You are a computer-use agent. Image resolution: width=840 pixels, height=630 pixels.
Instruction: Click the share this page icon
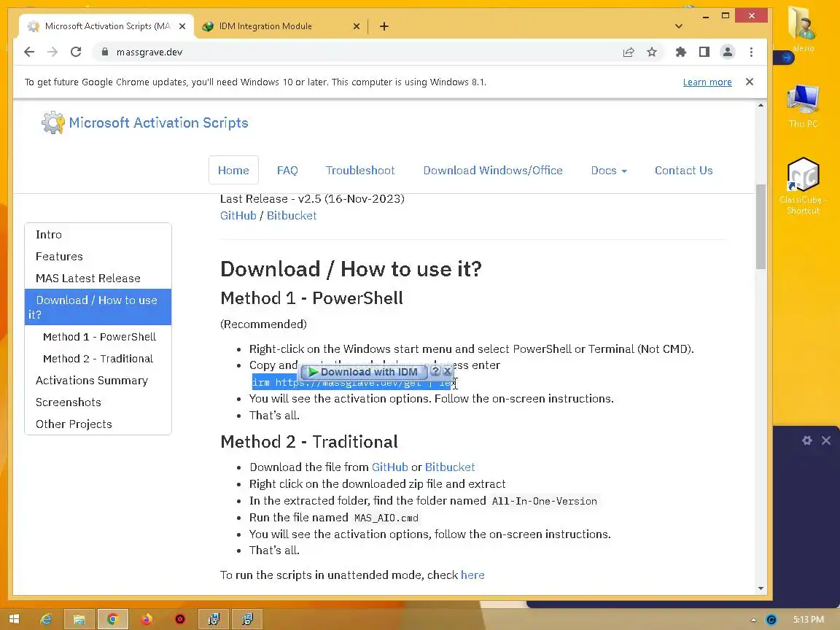pos(629,52)
